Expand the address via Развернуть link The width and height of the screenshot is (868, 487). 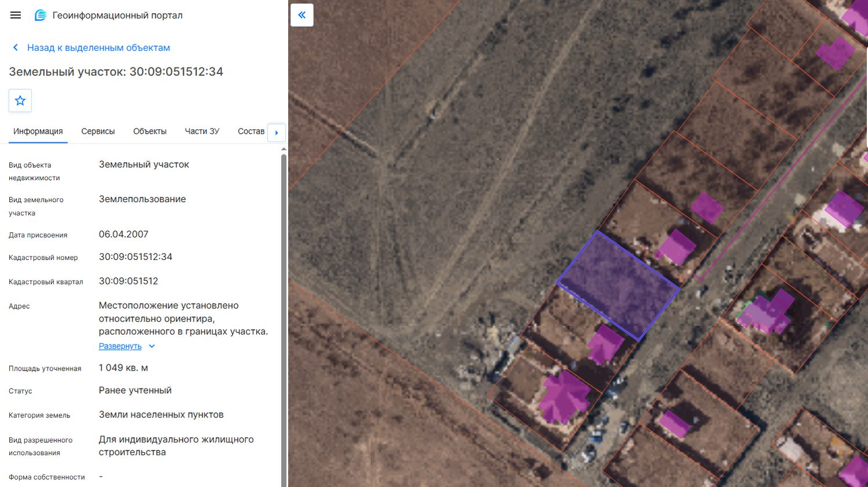[120, 346]
